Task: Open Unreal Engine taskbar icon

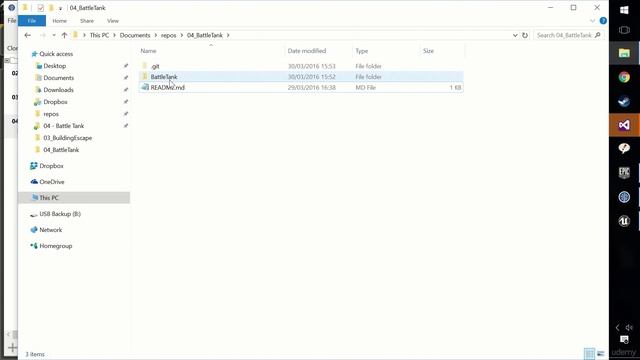Action: click(624, 221)
